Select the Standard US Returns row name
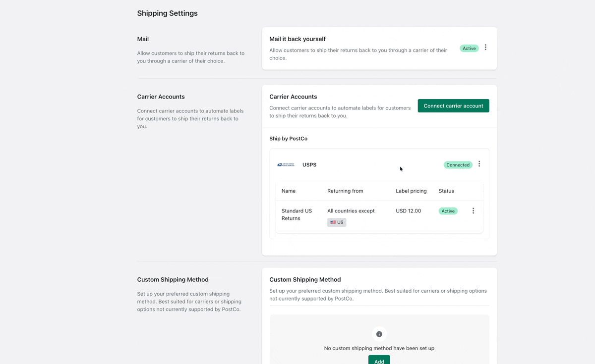 point(297,214)
